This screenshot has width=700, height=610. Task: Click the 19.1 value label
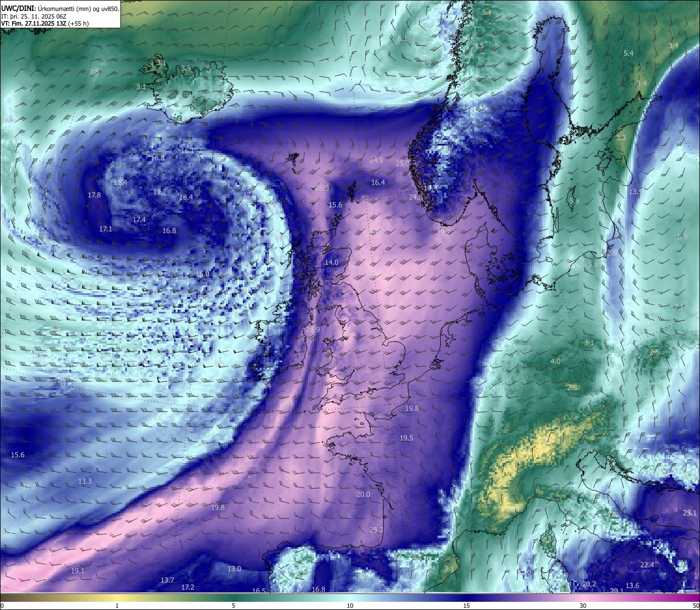click(x=78, y=571)
